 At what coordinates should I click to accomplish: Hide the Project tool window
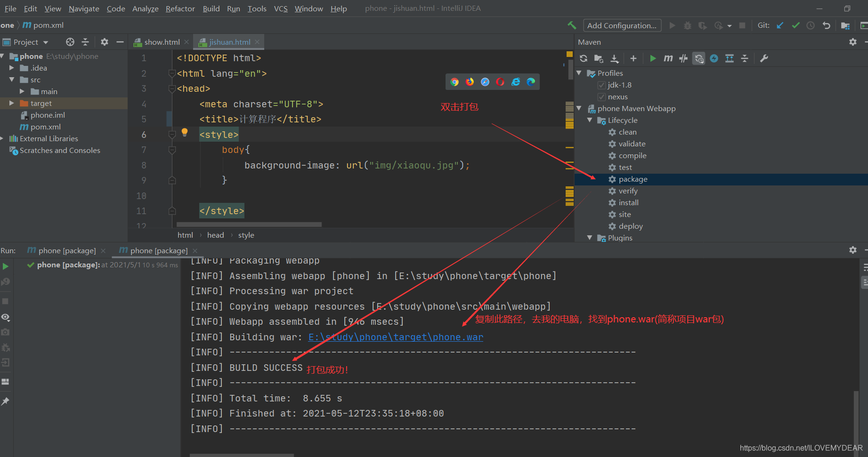(120, 42)
